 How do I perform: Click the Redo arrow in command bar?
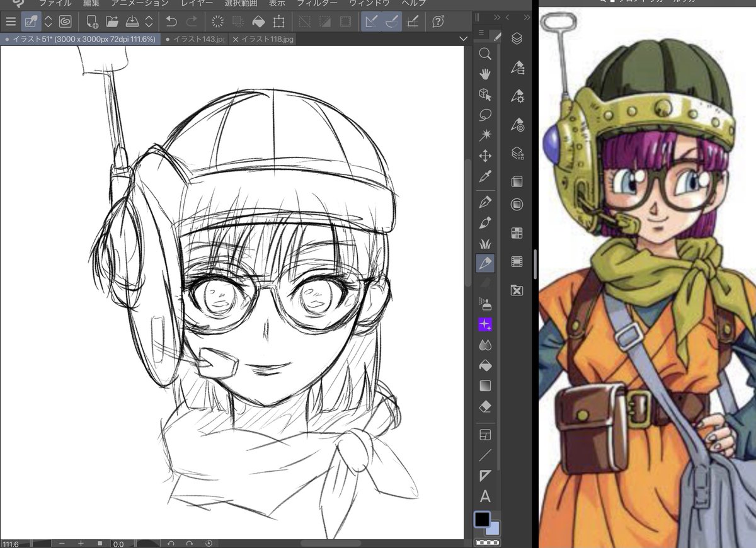[192, 21]
